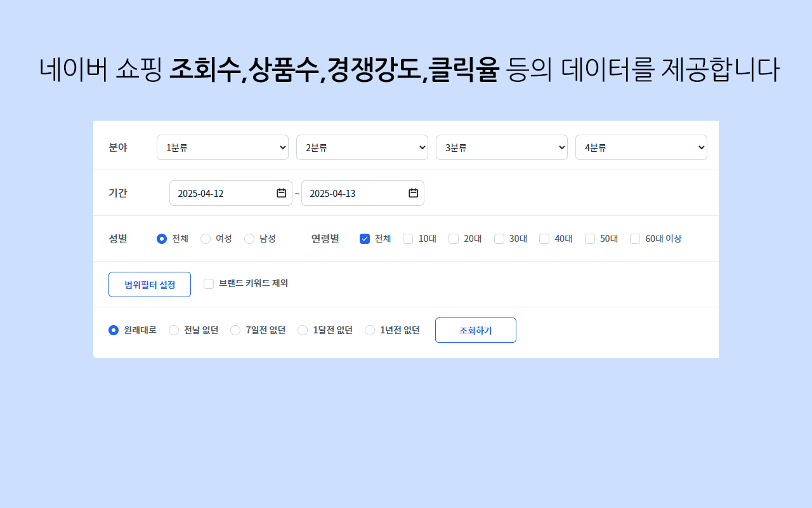Select the 전날 없던 radio option
Image resolution: width=812 pixels, height=508 pixels.
[x=174, y=330]
